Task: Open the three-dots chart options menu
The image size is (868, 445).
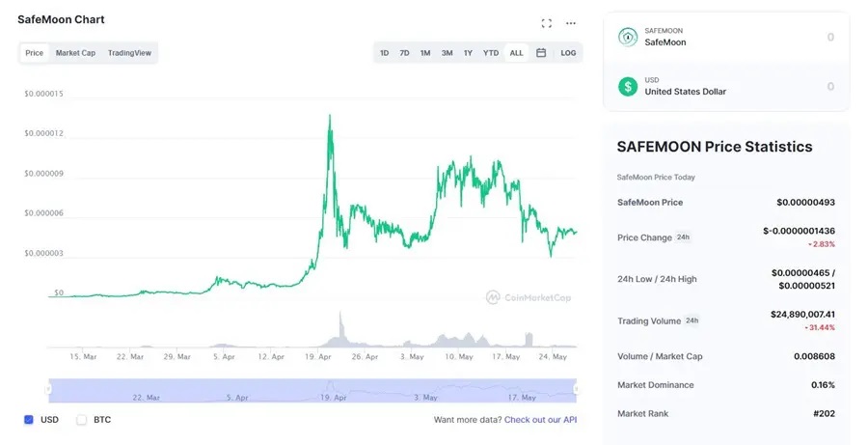Action: pyautogui.click(x=571, y=23)
